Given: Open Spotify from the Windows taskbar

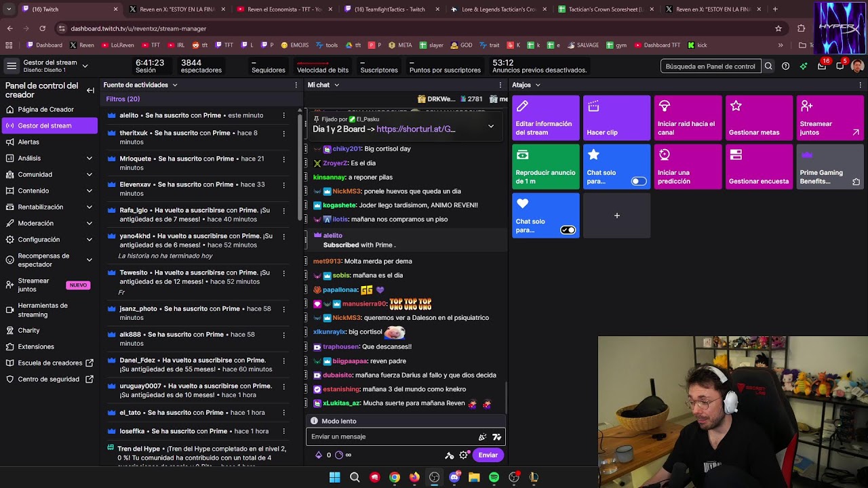Looking at the screenshot, I should [494, 477].
